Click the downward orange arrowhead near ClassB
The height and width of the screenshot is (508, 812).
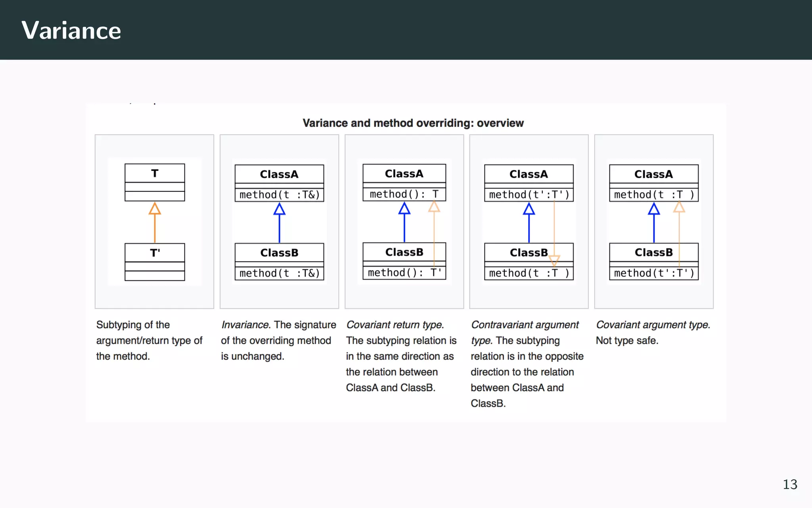click(554, 261)
